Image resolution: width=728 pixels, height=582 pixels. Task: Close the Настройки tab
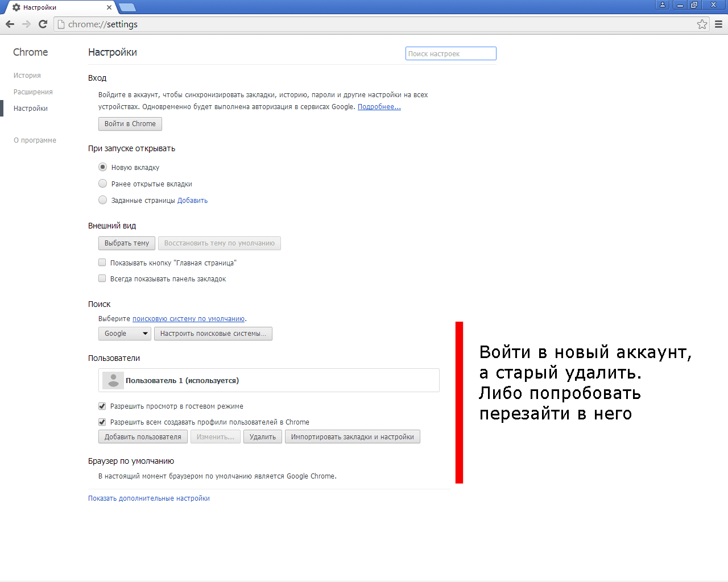109,7
